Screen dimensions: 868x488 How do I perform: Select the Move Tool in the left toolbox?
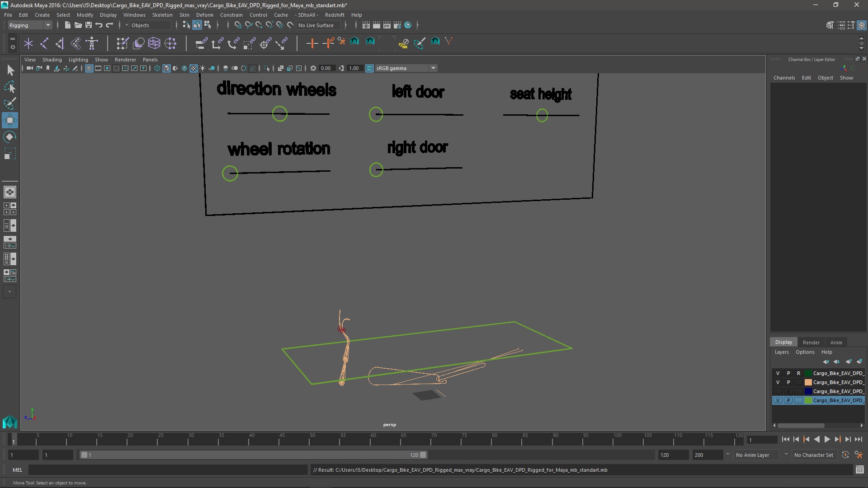pyautogui.click(x=10, y=120)
